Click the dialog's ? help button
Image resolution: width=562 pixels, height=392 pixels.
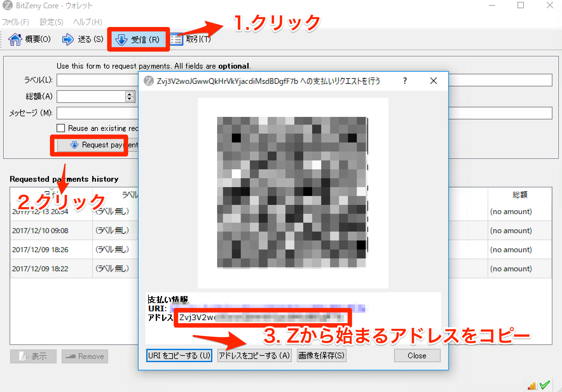coord(405,81)
